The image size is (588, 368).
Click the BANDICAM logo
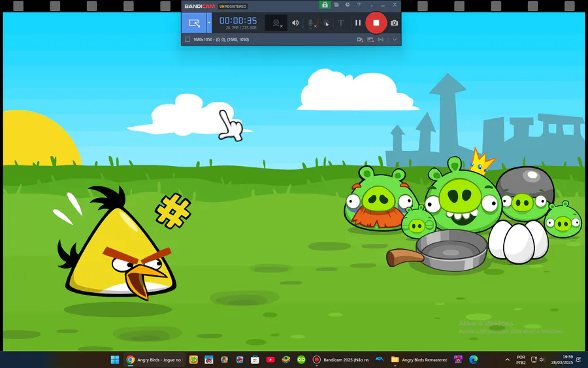[x=199, y=7]
